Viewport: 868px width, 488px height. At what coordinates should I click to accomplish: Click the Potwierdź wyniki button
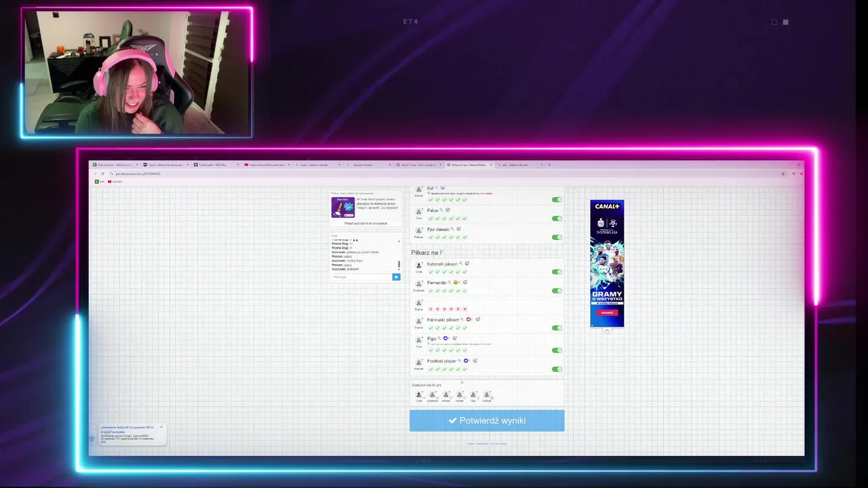487,420
